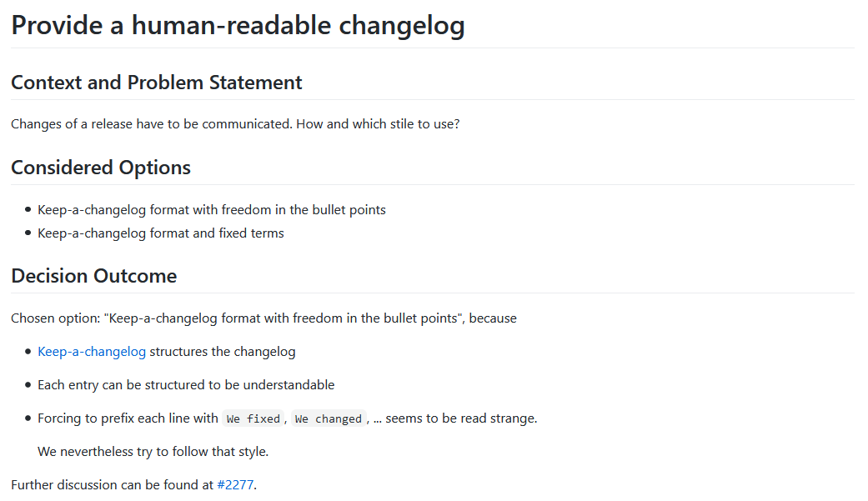The image size is (868, 501).
Task: Click the "Considered Options" heading
Action: (101, 168)
